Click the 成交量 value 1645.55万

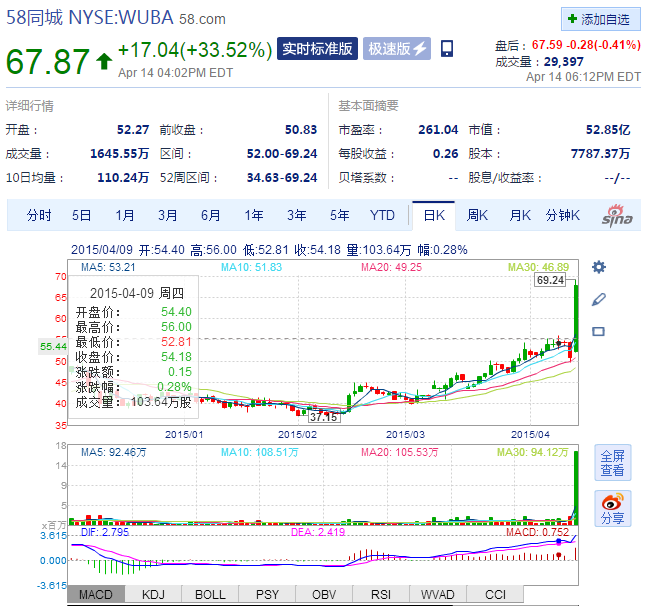119,154
